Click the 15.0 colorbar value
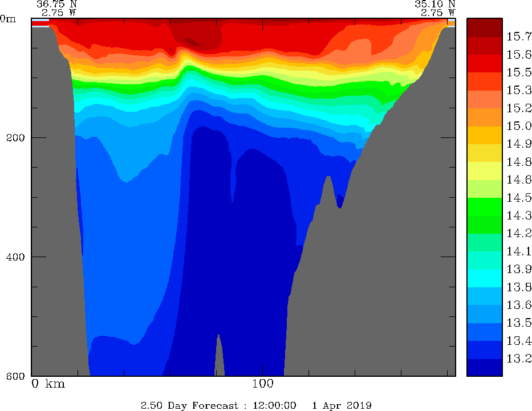This screenshot has width=532, height=411. pos(519,126)
